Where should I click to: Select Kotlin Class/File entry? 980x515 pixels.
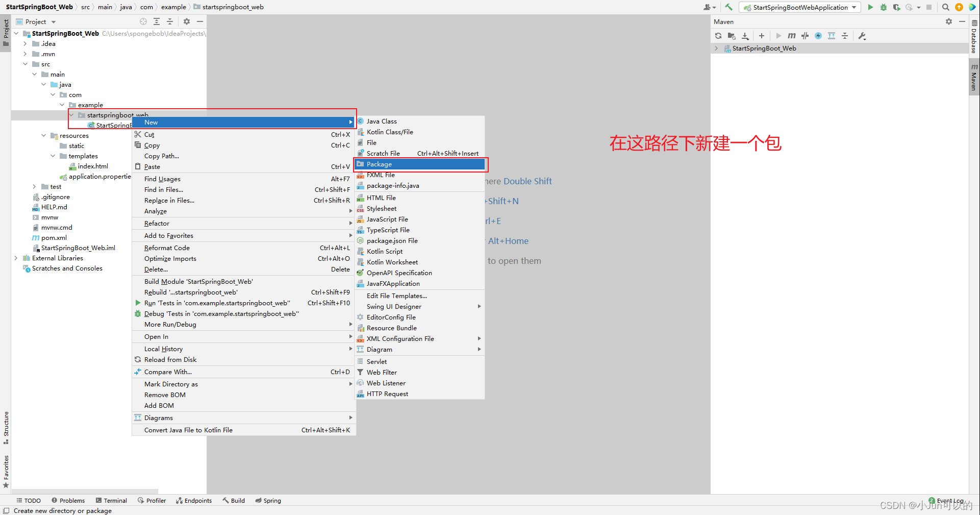click(x=420, y=132)
